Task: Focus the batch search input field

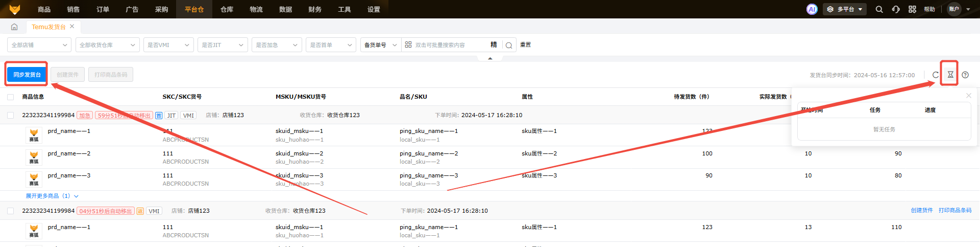Action: tap(450, 45)
